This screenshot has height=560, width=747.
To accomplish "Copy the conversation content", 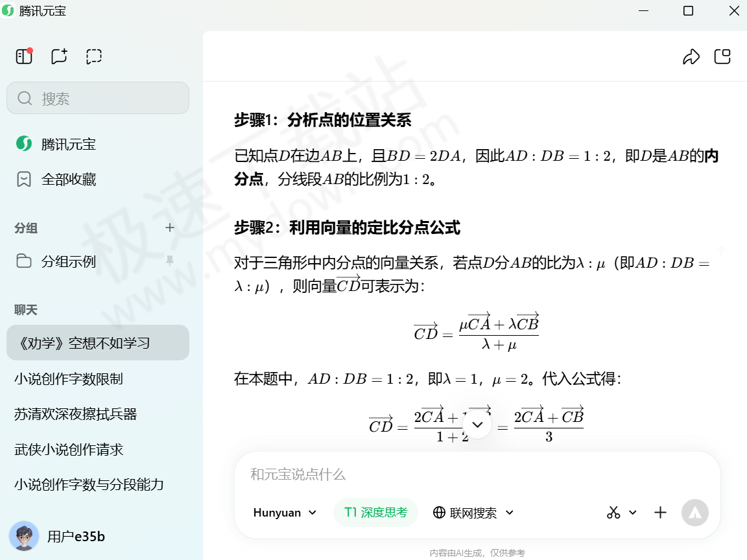I will point(722,56).
